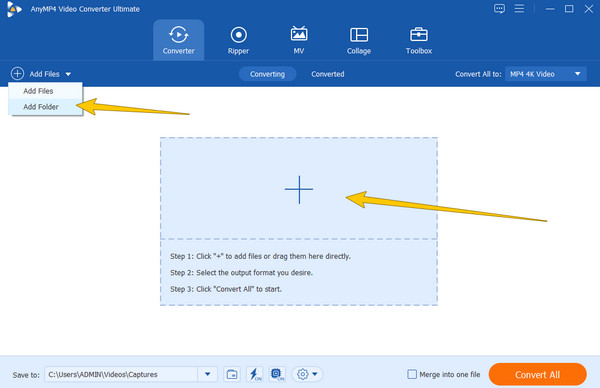Open the output folder icon

(232, 374)
